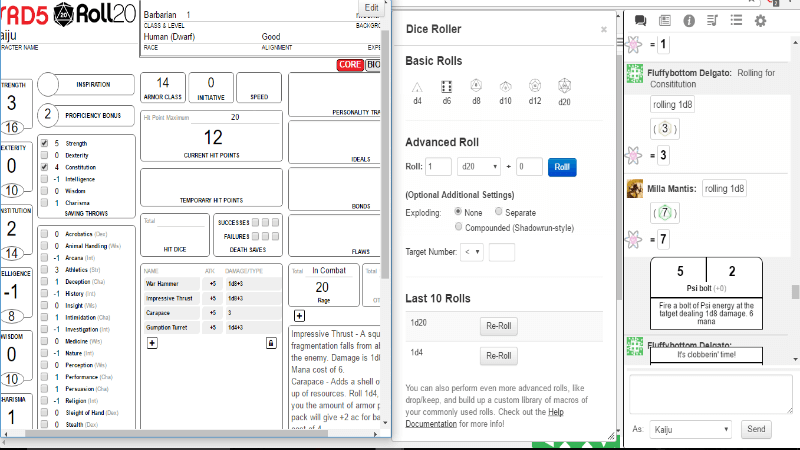Screen dimensions: 800x450
Task: Open the die type d20 dropdown
Action: 479,167
